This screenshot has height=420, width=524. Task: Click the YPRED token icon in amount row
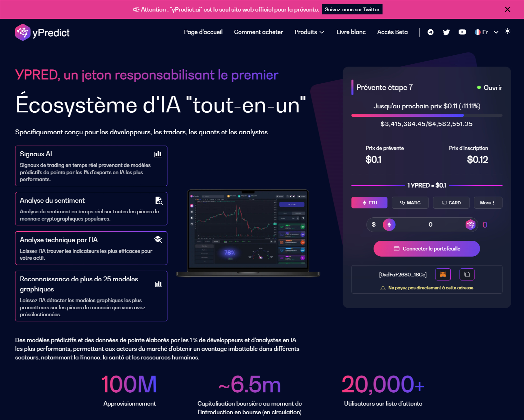tap(470, 225)
